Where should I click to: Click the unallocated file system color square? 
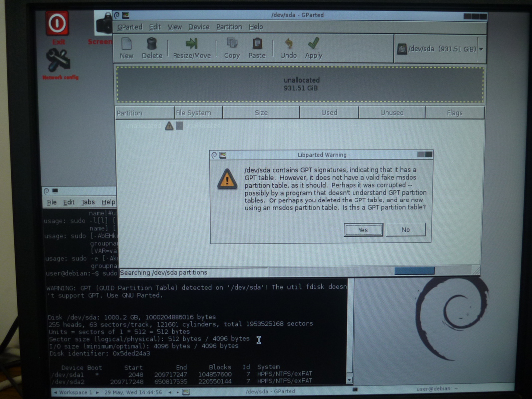pos(179,126)
